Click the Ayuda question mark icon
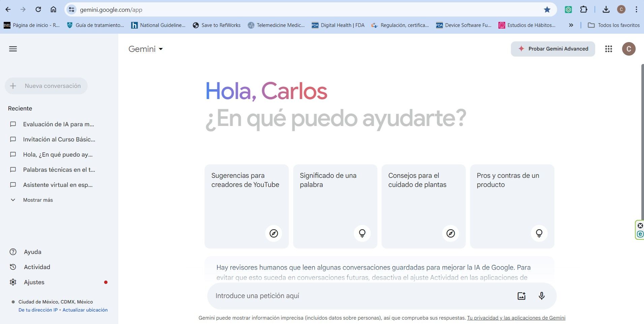Image resolution: width=644 pixels, height=324 pixels. (12, 252)
